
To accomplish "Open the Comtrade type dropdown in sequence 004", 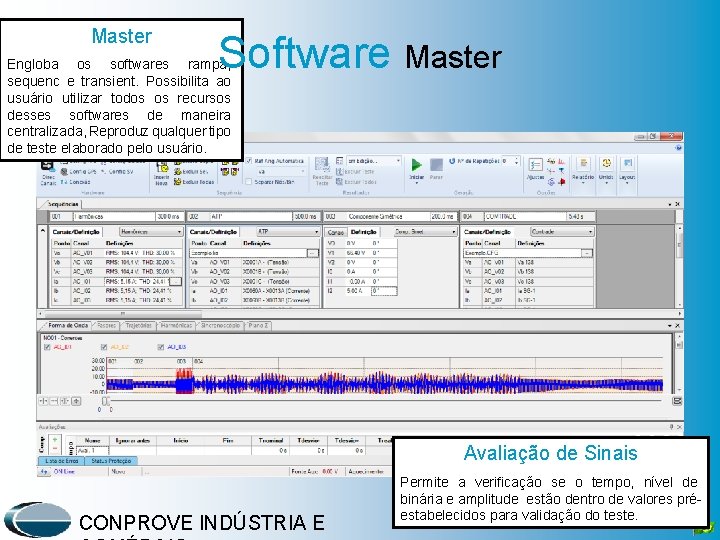I will coord(562,232).
